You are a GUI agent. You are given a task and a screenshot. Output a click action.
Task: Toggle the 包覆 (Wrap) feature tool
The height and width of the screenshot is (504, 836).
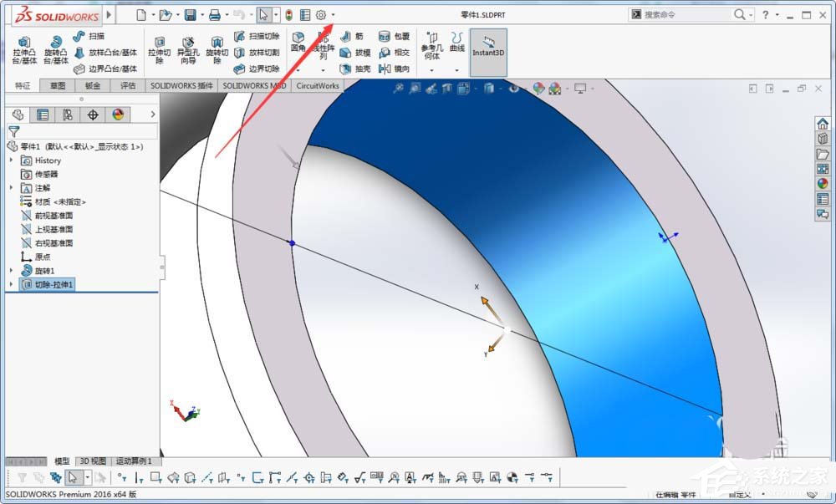coord(393,38)
